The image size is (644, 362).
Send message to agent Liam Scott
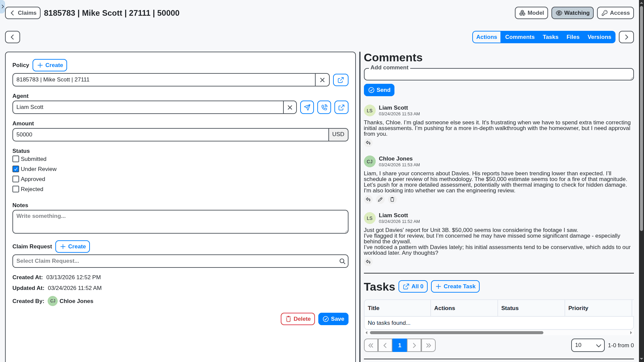307,107
